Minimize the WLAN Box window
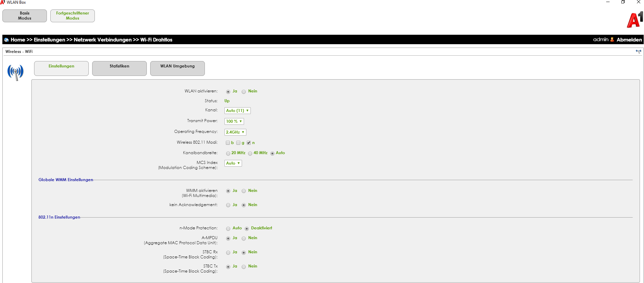Screen dimensions: 644x283 [x=608, y=2]
